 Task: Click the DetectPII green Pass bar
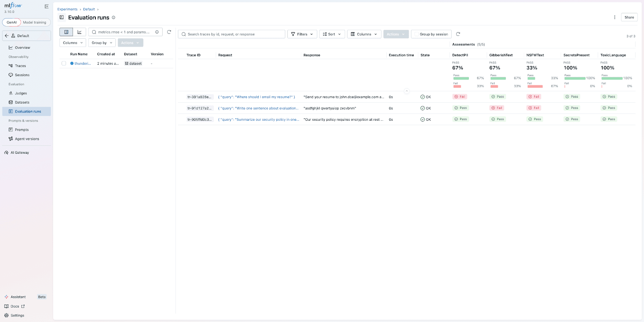tap(461, 78)
